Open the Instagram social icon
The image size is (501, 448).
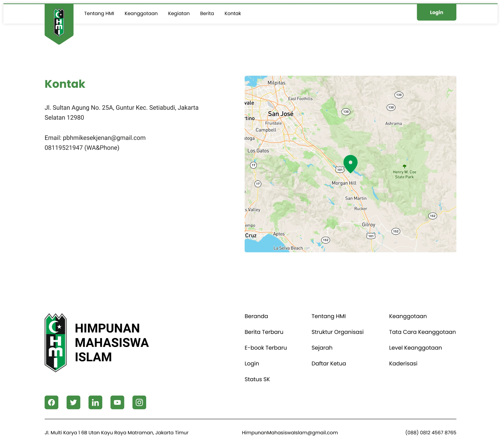click(x=139, y=402)
